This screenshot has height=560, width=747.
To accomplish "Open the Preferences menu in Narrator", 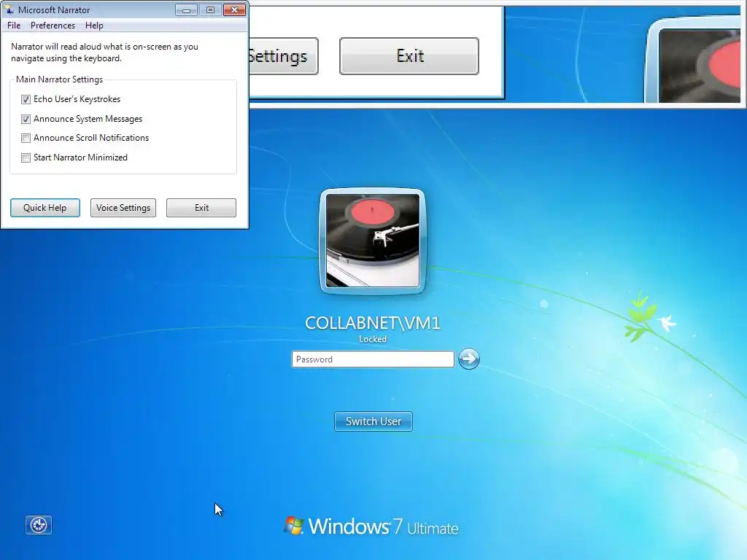I will (53, 26).
